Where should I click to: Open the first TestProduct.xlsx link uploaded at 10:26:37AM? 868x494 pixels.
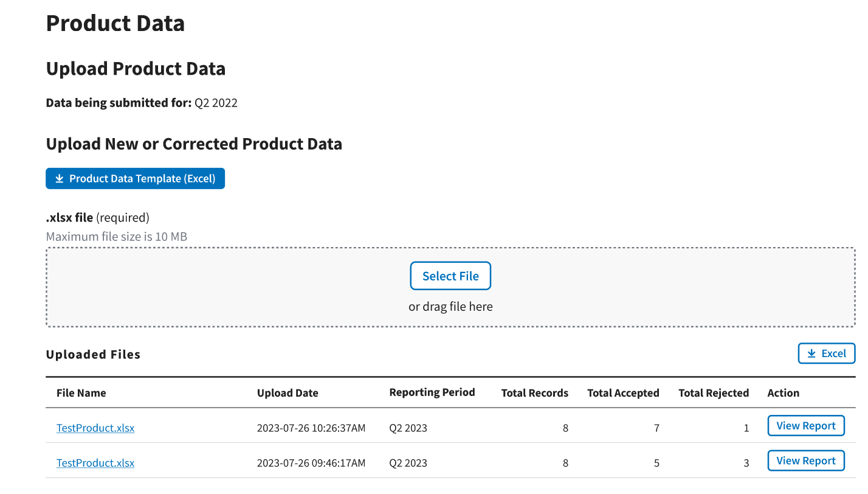(x=95, y=428)
